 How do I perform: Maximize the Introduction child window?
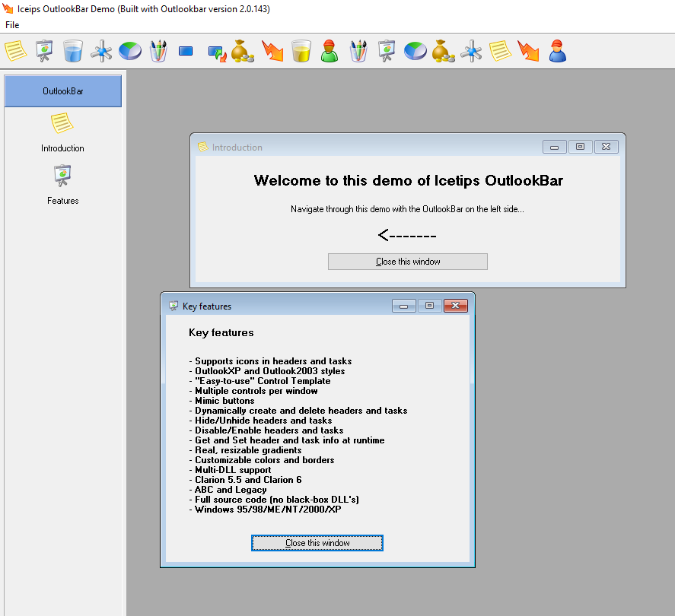tap(580, 147)
